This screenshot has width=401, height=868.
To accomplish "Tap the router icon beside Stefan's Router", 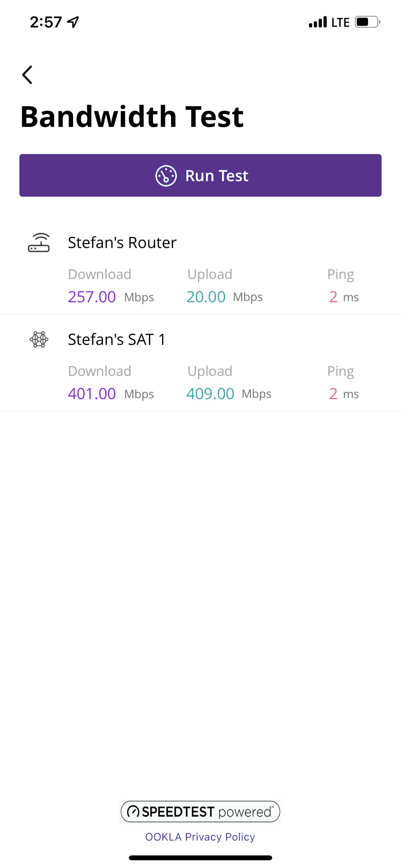I will [x=39, y=243].
